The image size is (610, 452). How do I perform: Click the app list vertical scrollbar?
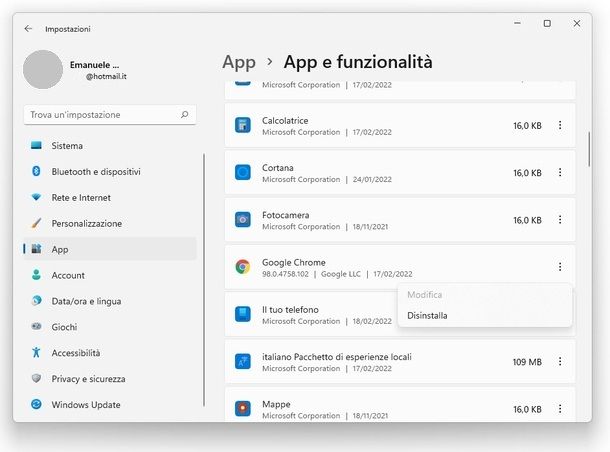click(589, 149)
